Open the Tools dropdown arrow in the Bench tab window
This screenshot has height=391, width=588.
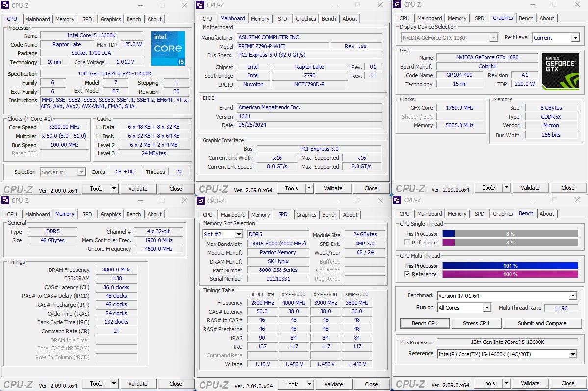506,383
